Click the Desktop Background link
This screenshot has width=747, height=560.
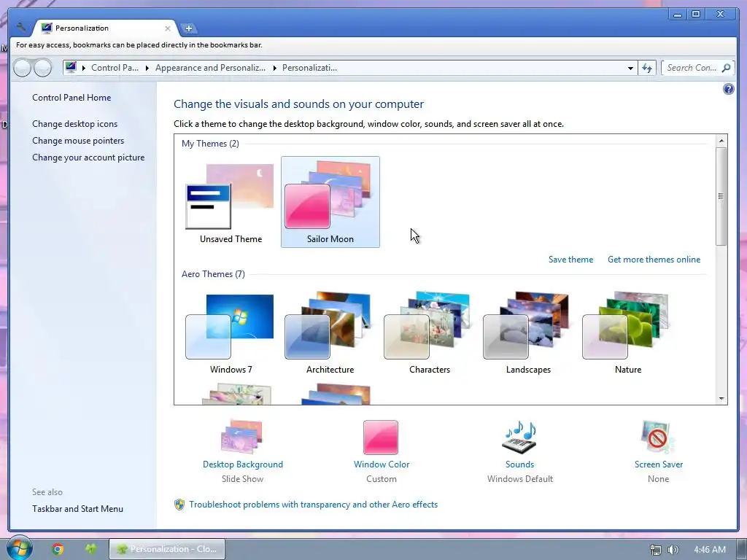242,464
